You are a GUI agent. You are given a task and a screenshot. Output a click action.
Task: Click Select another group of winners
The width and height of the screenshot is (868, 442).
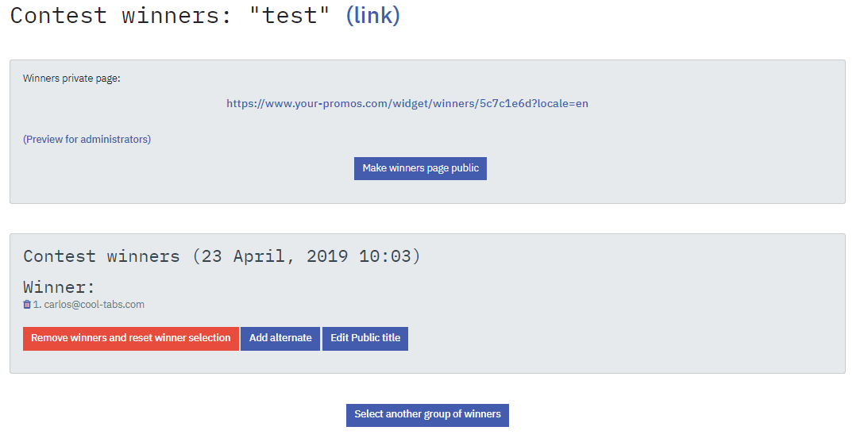[427, 415]
